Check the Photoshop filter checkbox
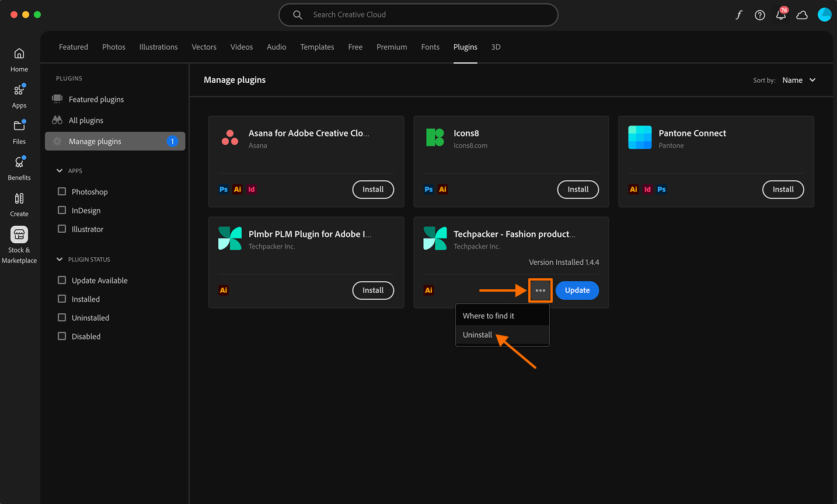837x504 pixels. click(62, 192)
